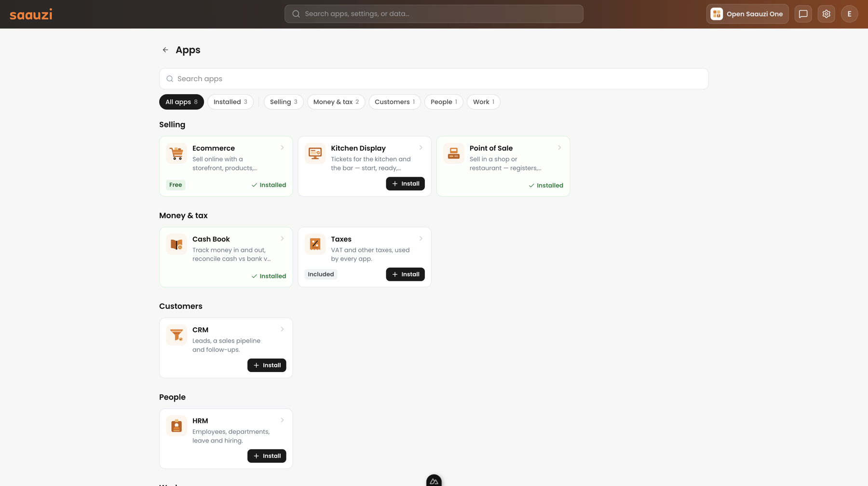The width and height of the screenshot is (868, 486).
Task: Click the Ecommerce Installed status
Action: pos(269,185)
